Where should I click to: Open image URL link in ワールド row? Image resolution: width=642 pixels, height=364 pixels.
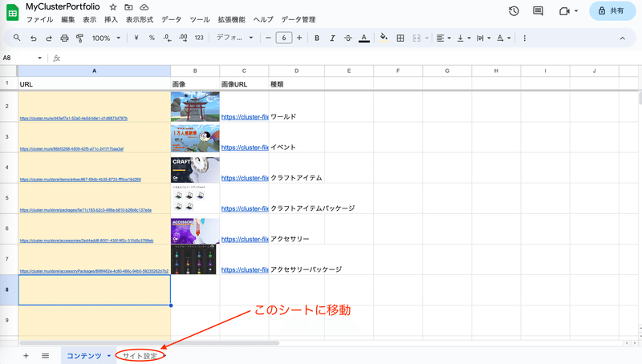pos(245,117)
